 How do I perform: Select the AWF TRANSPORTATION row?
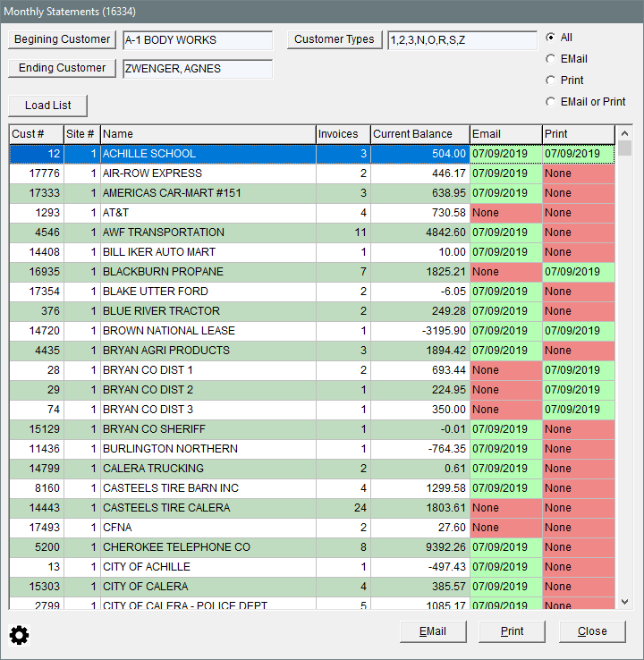click(312, 233)
